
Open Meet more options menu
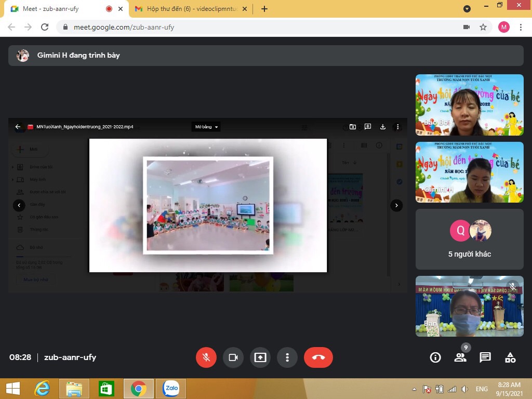[x=287, y=357]
